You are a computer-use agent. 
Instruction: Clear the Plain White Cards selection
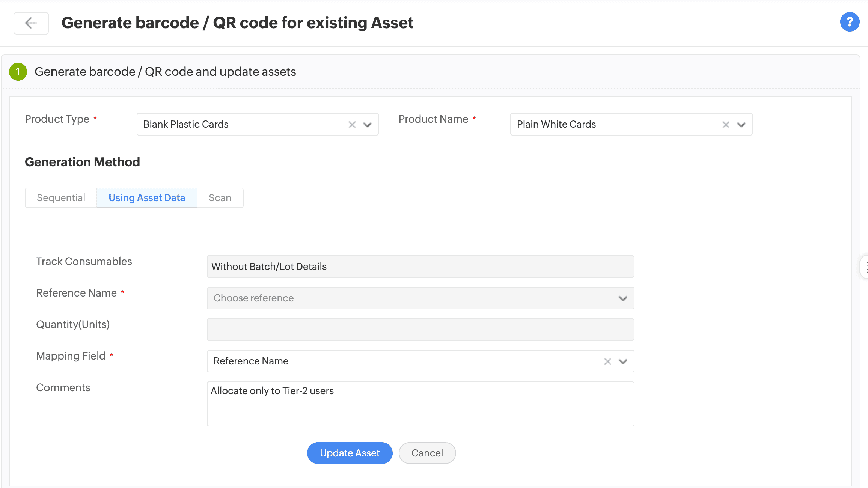click(x=726, y=125)
